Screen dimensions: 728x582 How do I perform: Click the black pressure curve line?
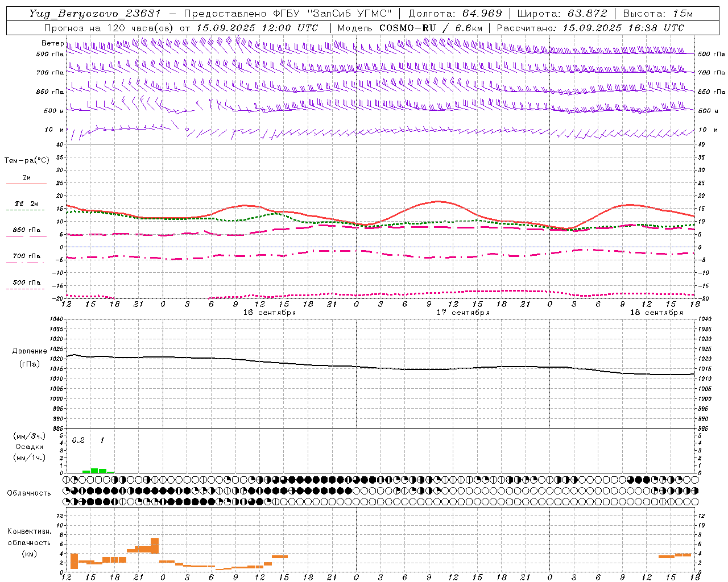pos(380,364)
